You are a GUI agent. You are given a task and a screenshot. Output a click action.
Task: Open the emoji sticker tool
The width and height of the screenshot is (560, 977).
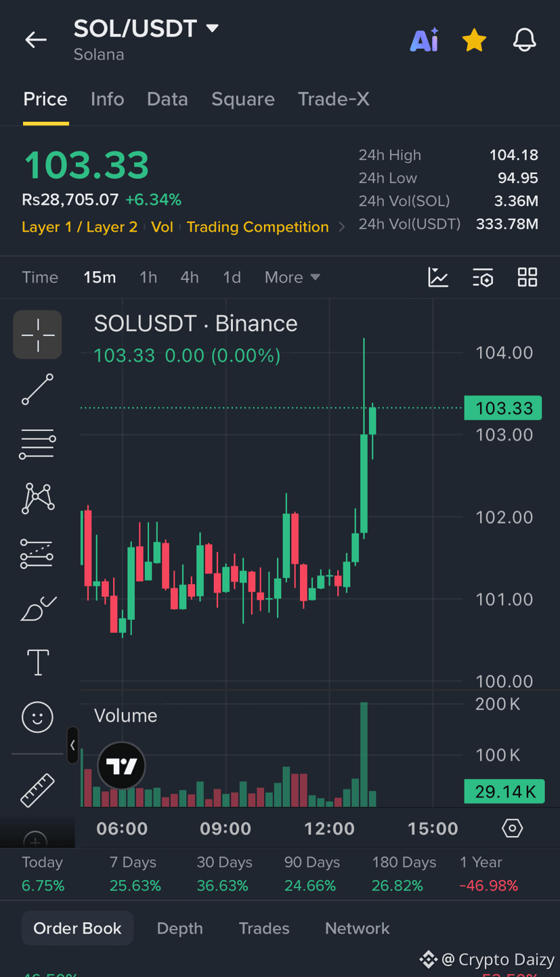(37, 717)
